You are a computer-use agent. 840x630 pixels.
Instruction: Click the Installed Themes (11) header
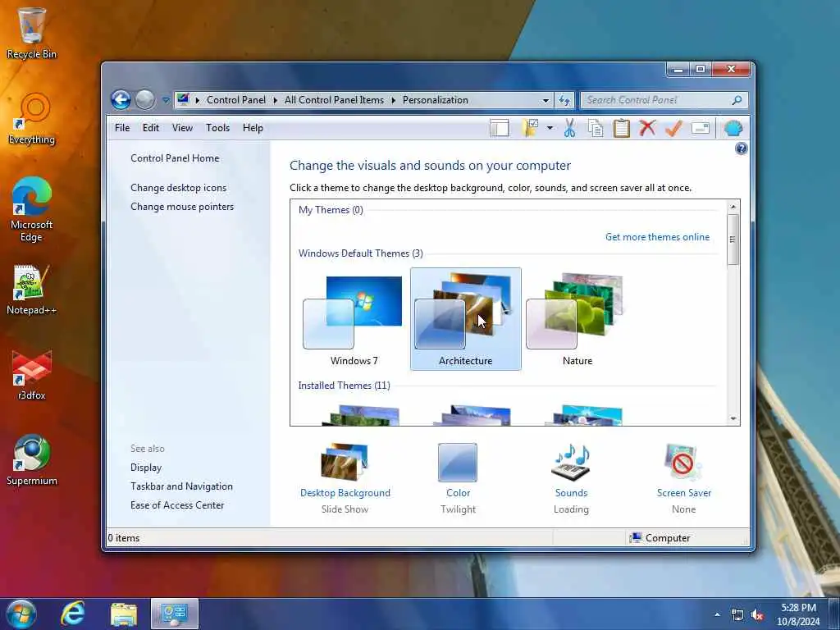tap(344, 386)
